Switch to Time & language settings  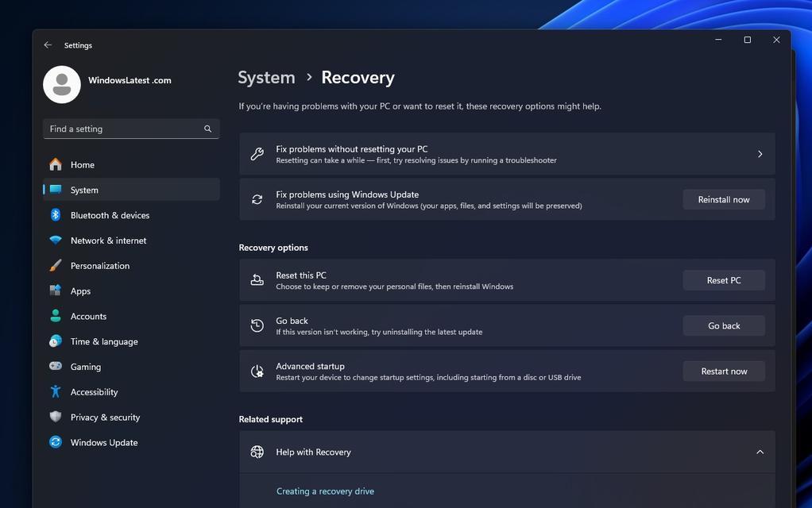pyautogui.click(x=132, y=341)
